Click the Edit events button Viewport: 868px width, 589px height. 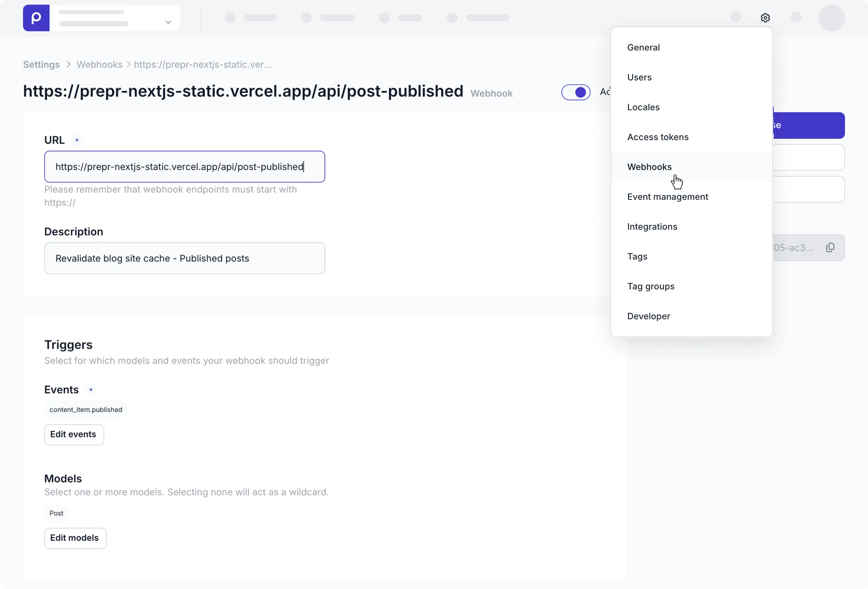(74, 434)
